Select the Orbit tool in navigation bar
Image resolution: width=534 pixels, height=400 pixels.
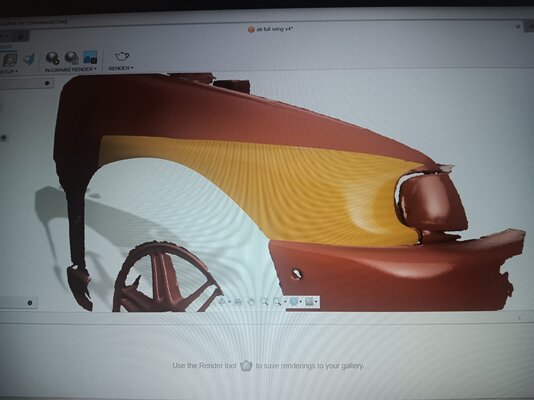[222, 302]
